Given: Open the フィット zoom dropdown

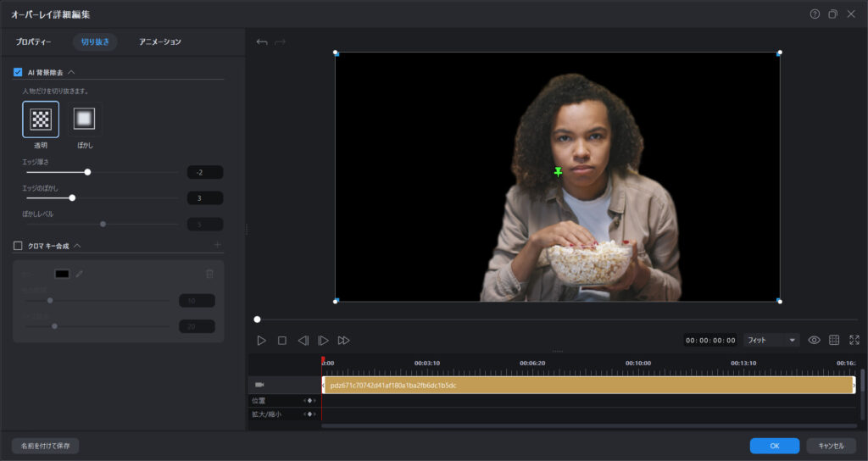Looking at the screenshot, I should 771,340.
